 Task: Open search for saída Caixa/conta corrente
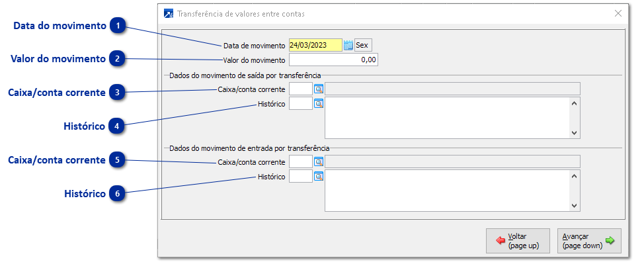pyautogui.click(x=319, y=89)
